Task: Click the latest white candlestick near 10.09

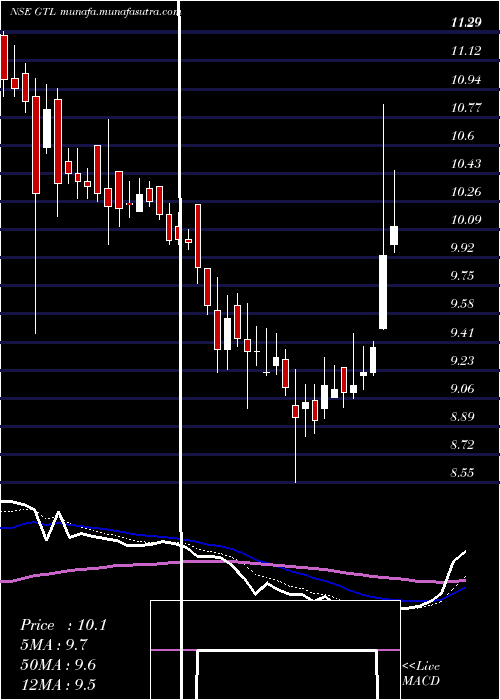Action: pos(394,235)
